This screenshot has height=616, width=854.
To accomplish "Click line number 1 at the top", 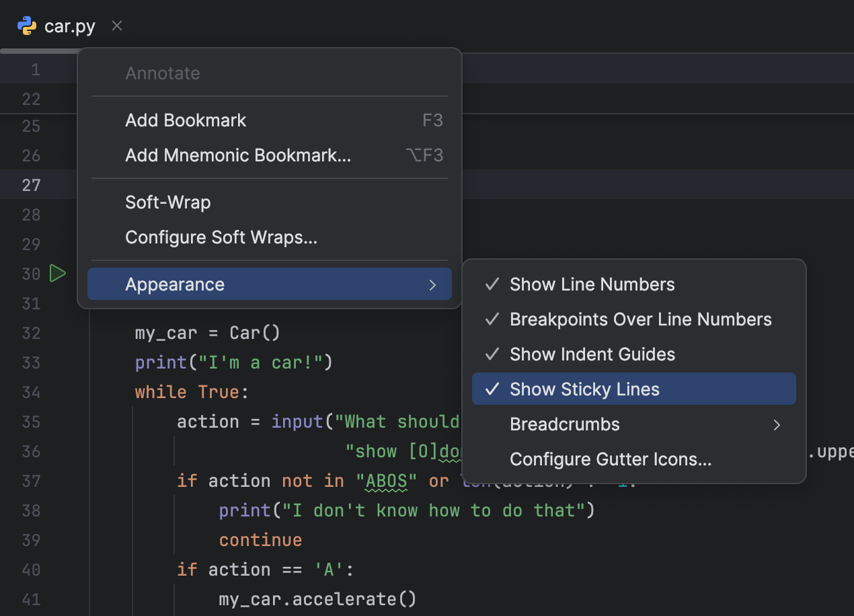I will 36,69.
